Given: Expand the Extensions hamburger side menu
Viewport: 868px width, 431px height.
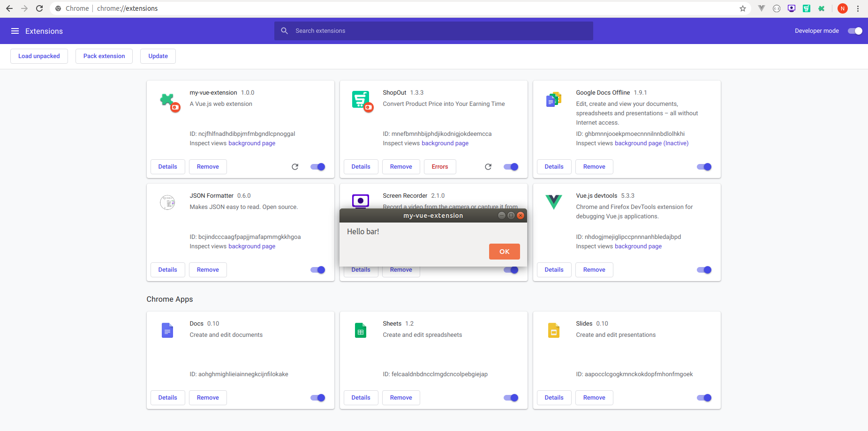Looking at the screenshot, I should [x=15, y=31].
